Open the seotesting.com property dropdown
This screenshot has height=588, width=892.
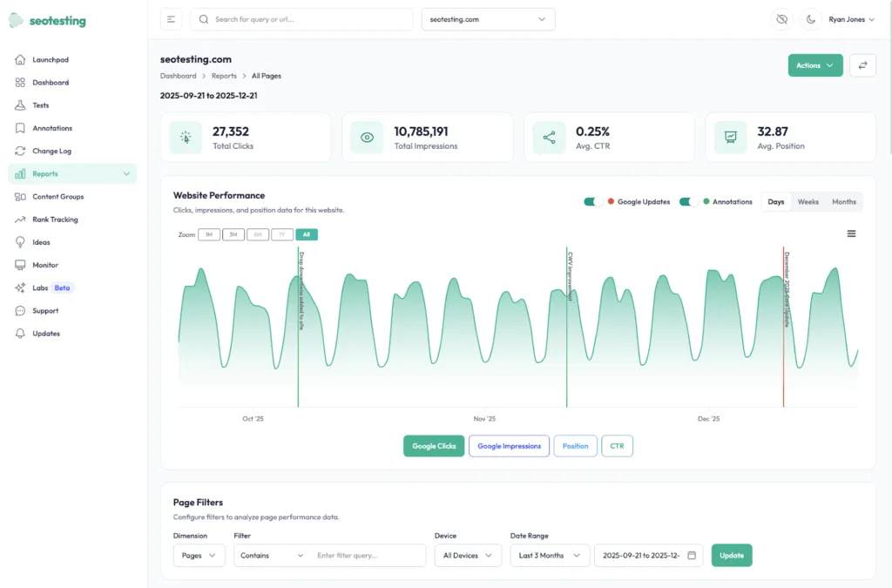(x=488, y=18)
